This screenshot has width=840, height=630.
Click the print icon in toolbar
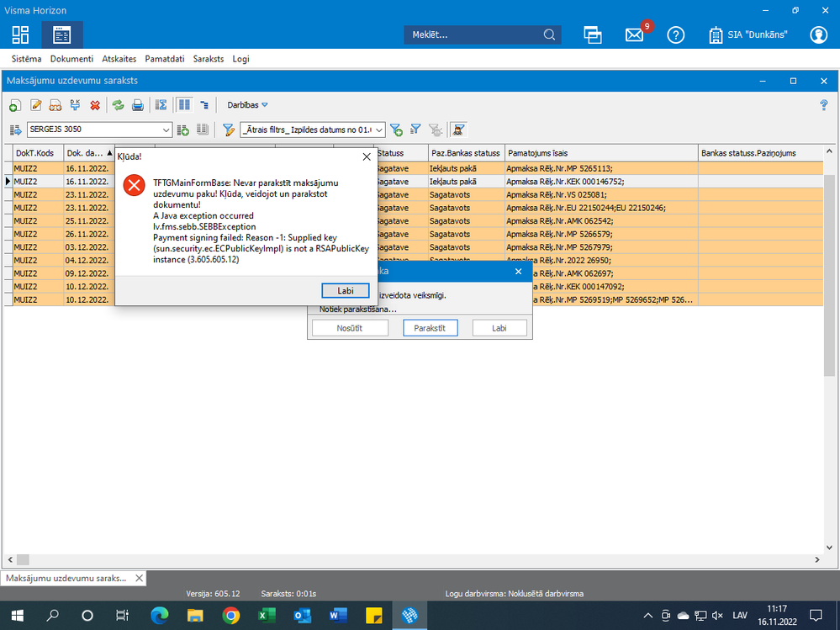(x=137, y=105)
